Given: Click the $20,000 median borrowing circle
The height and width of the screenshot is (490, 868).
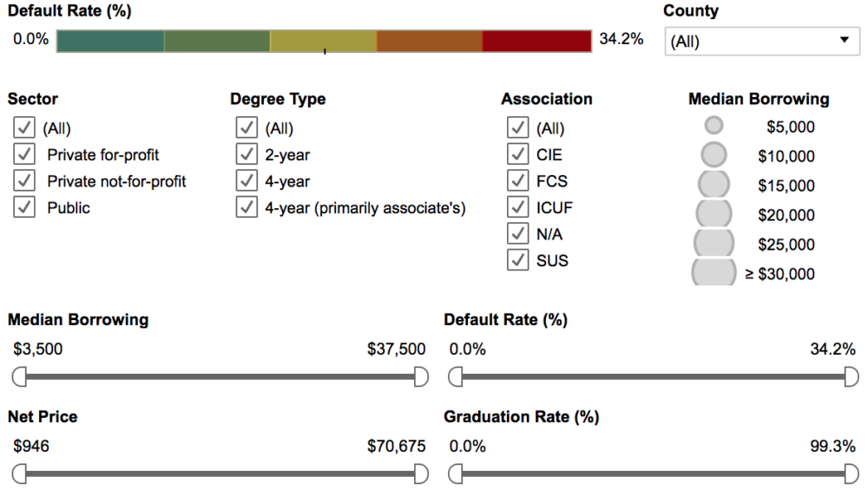Looking at the screenshot, I should (713, 214).
